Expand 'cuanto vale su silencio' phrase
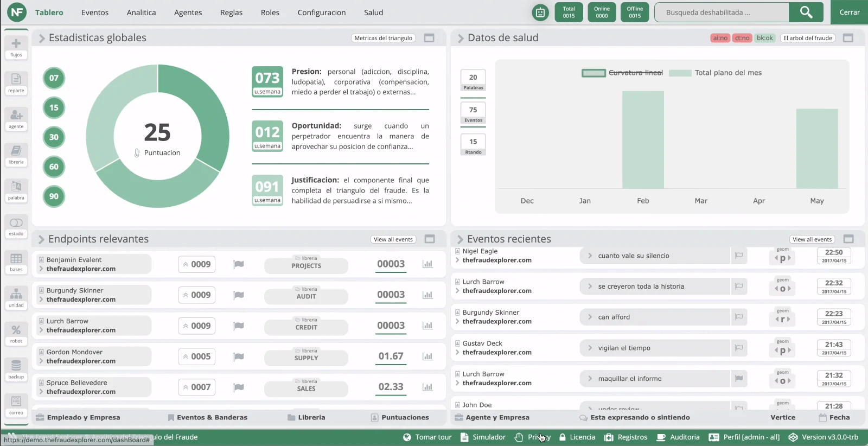The height and width of the screenshot is (446, 868). [590, 256]
